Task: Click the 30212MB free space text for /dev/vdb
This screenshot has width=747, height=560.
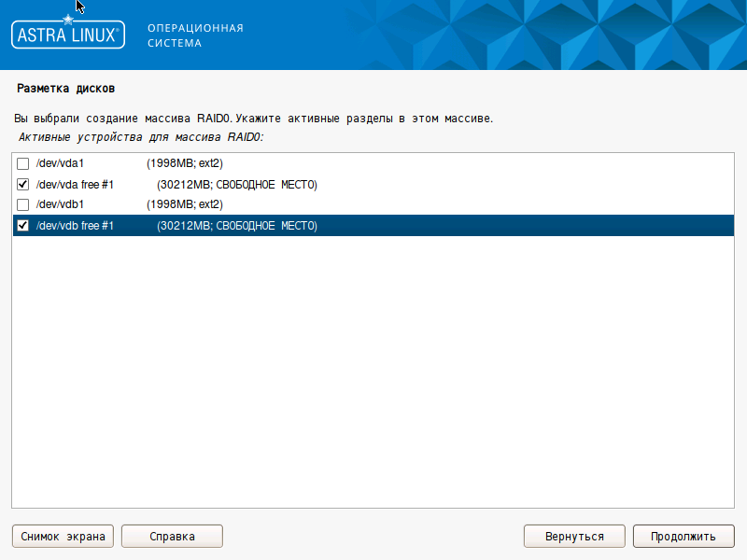Action: pos(237,226)
